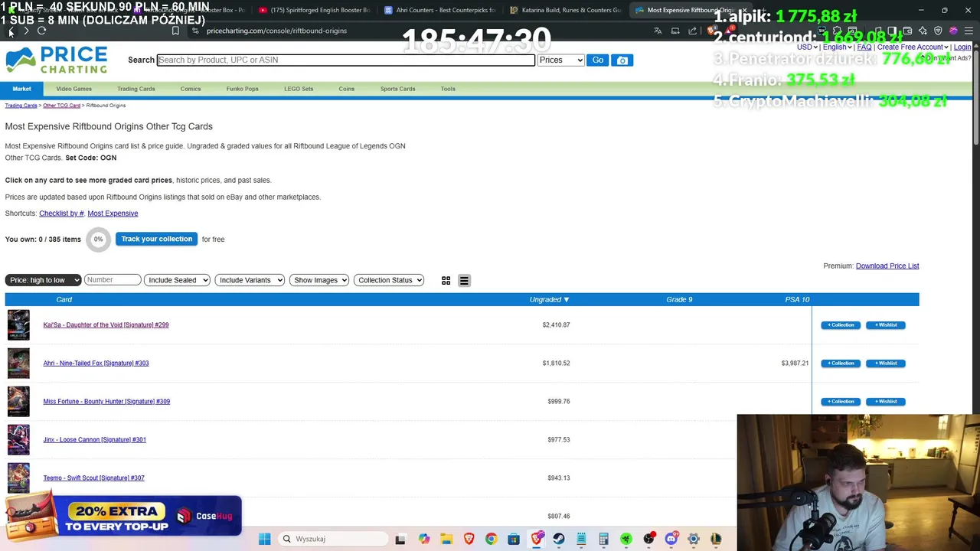Switch to list view layout icon
Viewport: 980px width, 551px height.
(x=464, y=281)
